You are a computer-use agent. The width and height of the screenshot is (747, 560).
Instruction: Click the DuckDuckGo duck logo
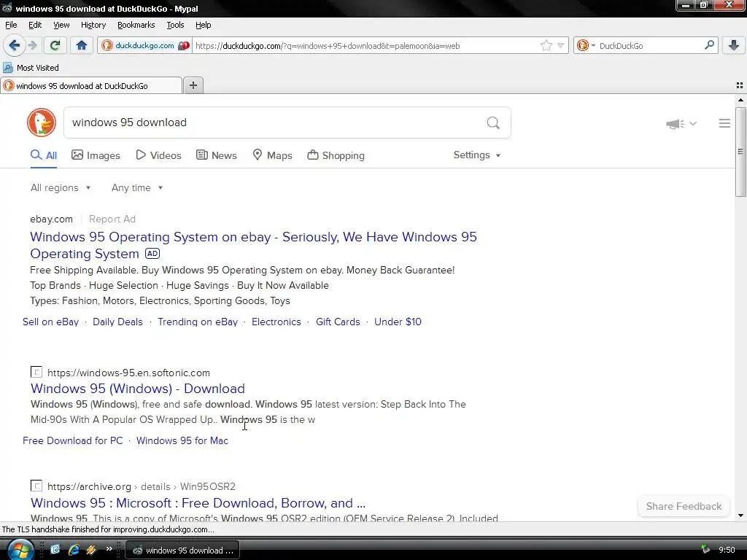point(42,122)
